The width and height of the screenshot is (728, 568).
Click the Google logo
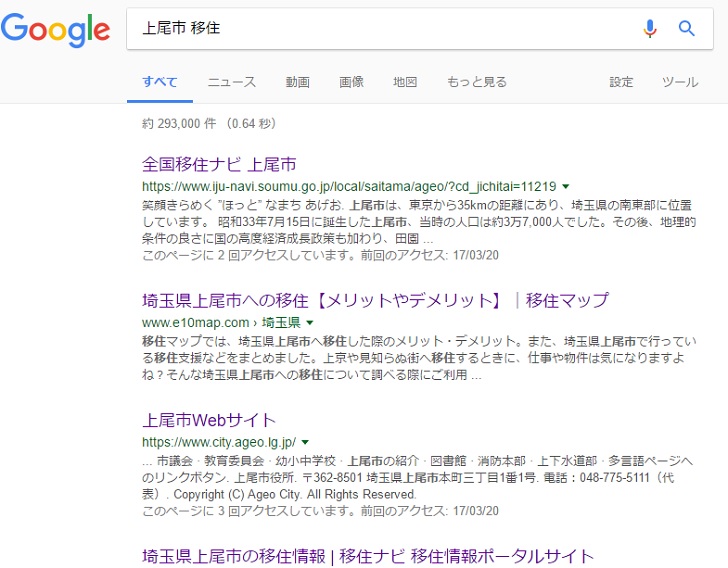point(55,29)
